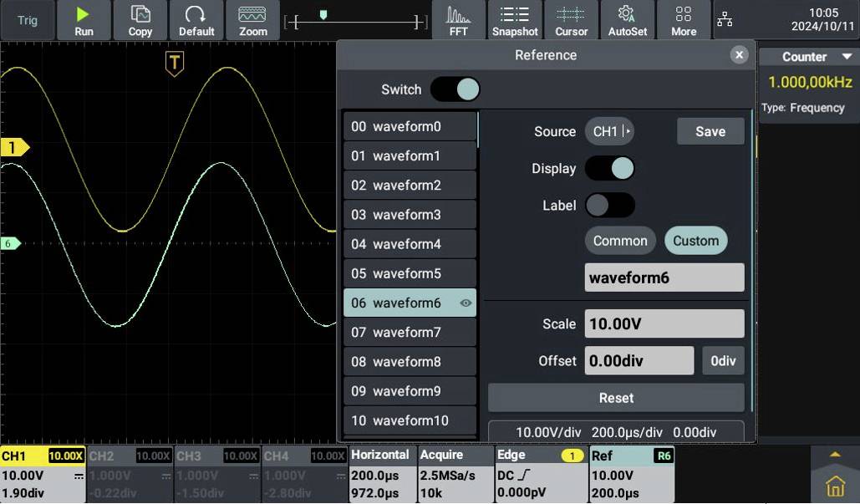The width and height of the screenshot is (860, 504).
Task: Enable the reference Switch toggle
Action: click(455, 89)
